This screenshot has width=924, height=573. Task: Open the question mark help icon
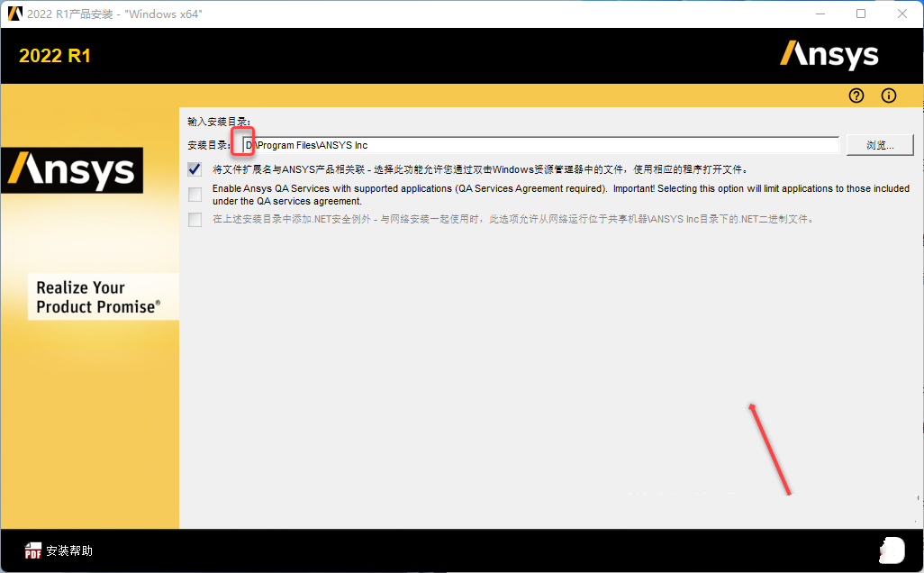(856, 95)
